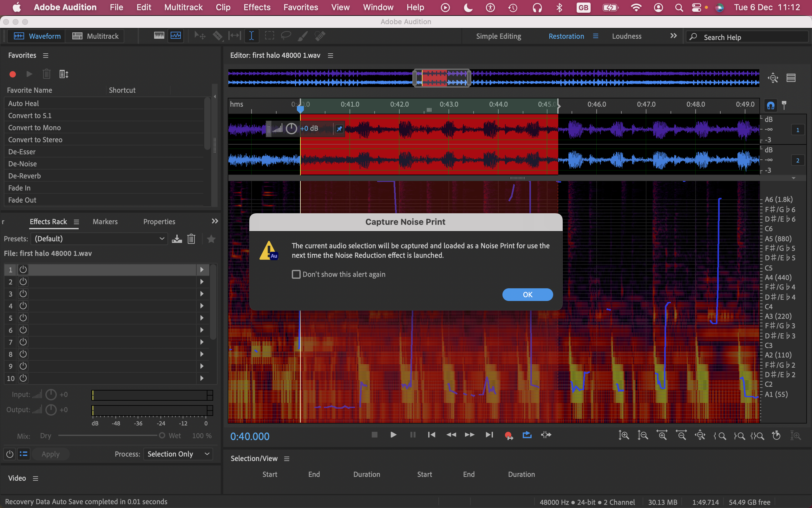The width and height of the screenshot is (812, 508).
Task: Expand effect slot 3 arrow menu
Action: coord(202,294)
